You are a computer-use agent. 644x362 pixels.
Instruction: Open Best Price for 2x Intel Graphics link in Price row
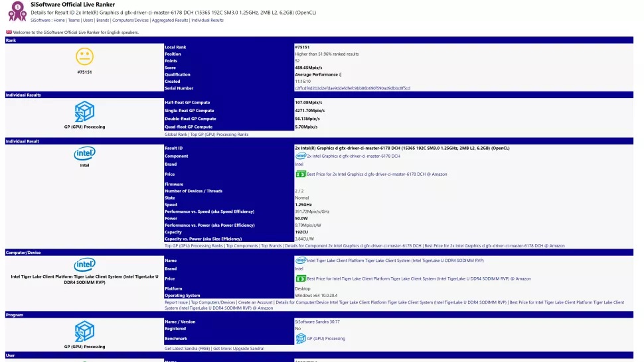(x=376, y=174)
